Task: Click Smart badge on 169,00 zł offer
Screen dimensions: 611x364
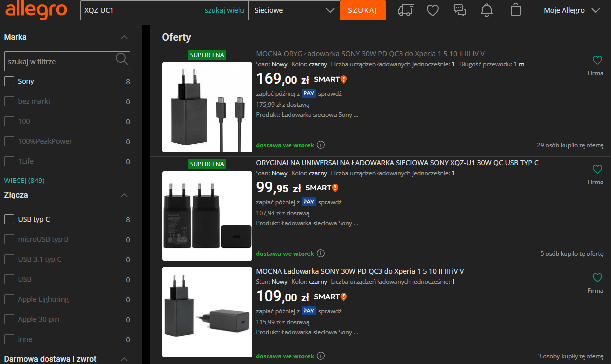Action: pyautogui.click(x=330, y=79)
